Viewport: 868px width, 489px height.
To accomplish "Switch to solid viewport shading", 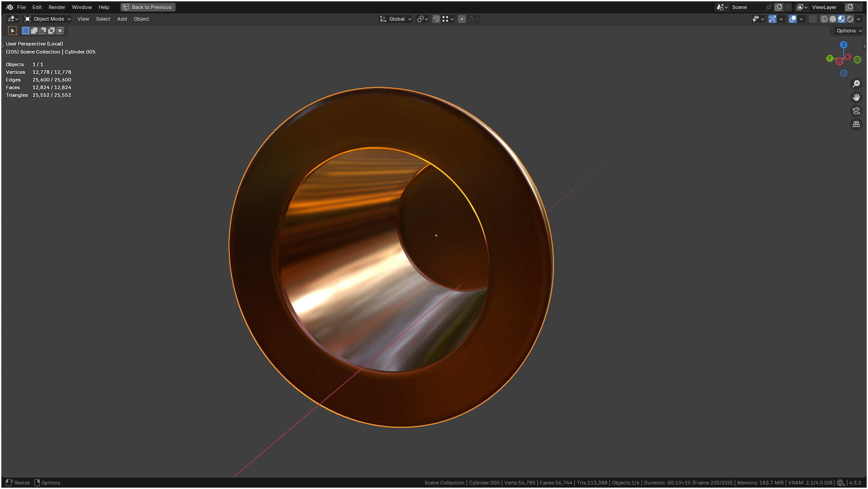I will point(832,19).
